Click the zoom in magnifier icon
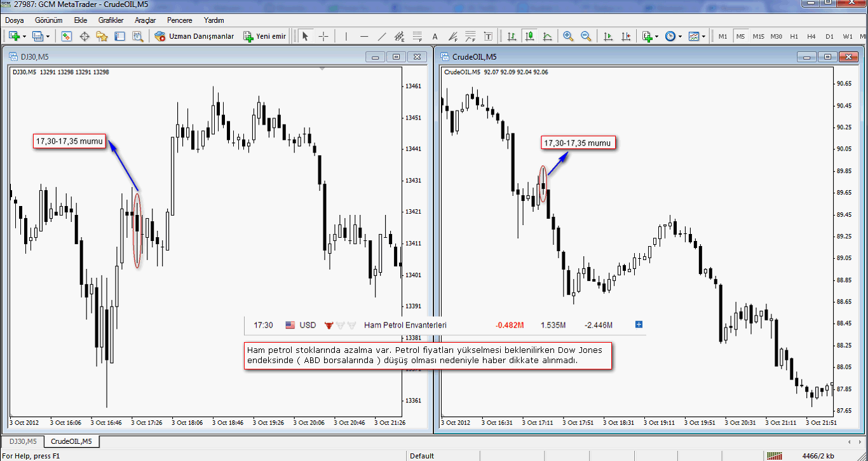 click(568, 36)
